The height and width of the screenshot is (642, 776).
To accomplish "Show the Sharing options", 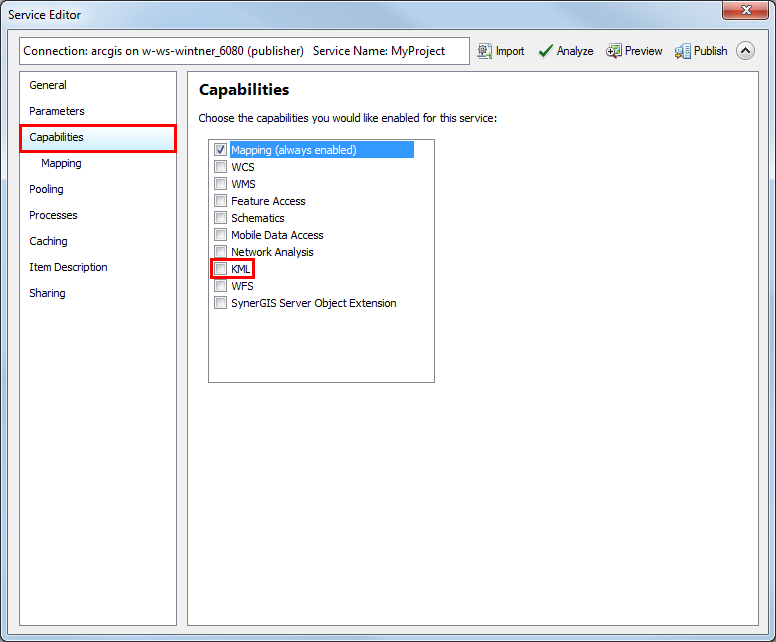I will point(47,293).
